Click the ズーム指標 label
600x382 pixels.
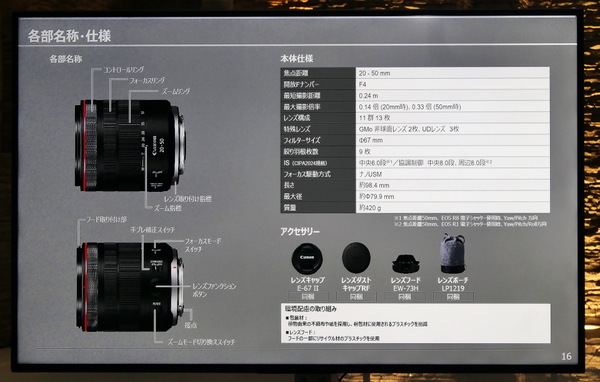[x=168, y=208]
